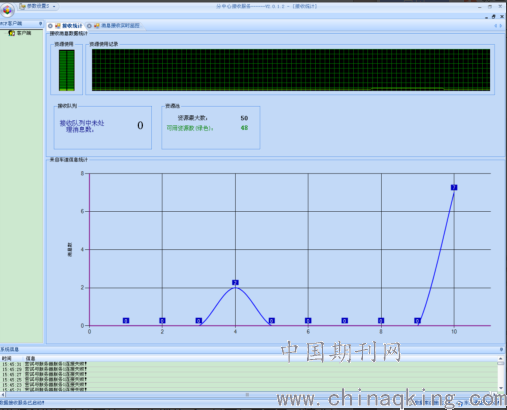Viewport: 507px width, 410px height.
Task: Click the circle button on 接收统计 tab
Action: (50, 26)
